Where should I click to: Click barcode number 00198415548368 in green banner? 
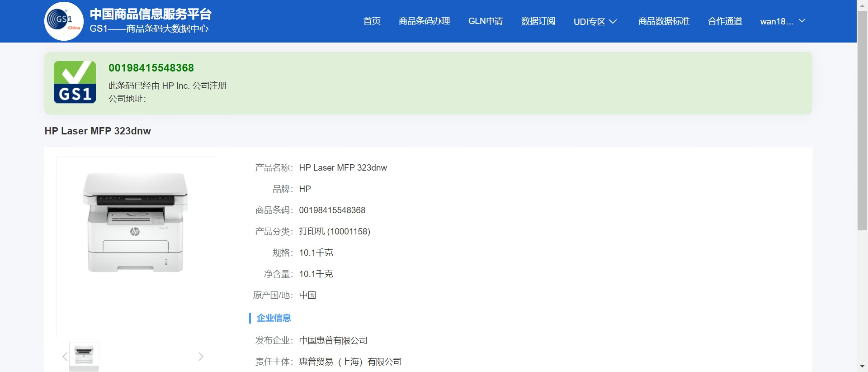151,68
